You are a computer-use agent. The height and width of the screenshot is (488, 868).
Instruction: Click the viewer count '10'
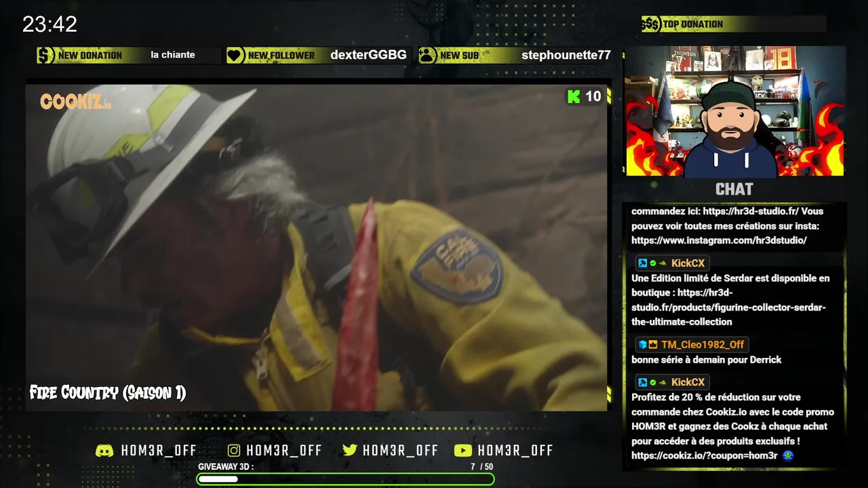(593, 97)
